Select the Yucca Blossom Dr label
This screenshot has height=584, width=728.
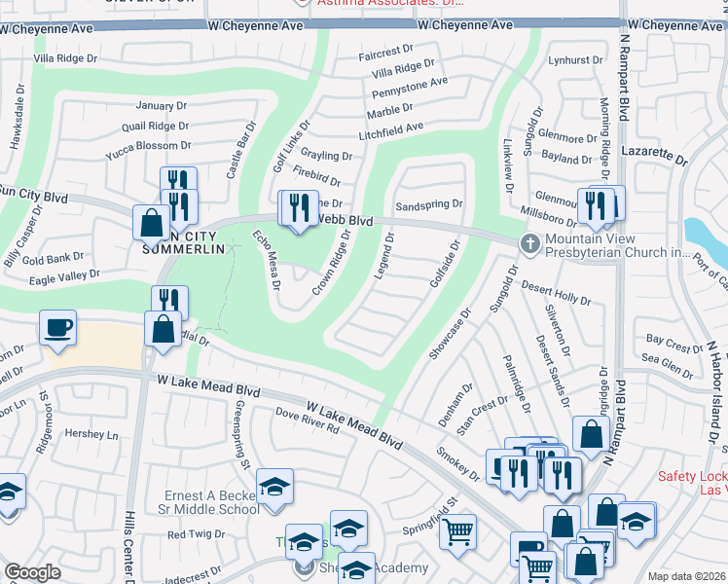(148, 150)
